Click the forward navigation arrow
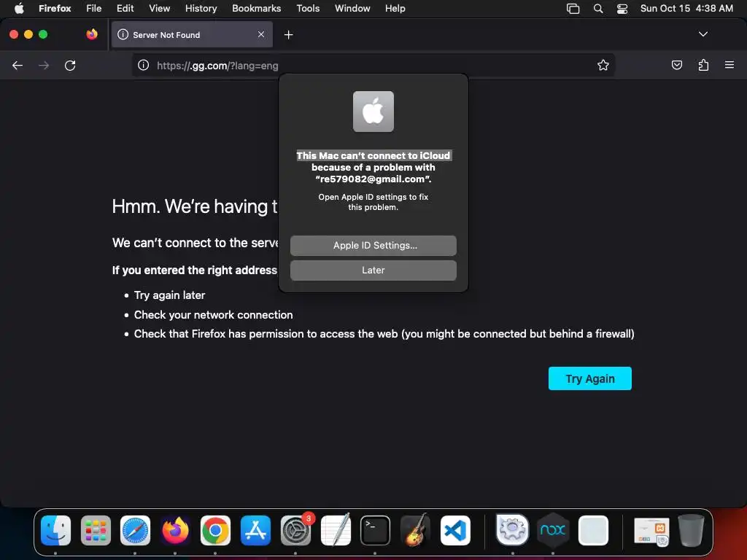The width and height of the screenshot is (747, 560). 44,65
